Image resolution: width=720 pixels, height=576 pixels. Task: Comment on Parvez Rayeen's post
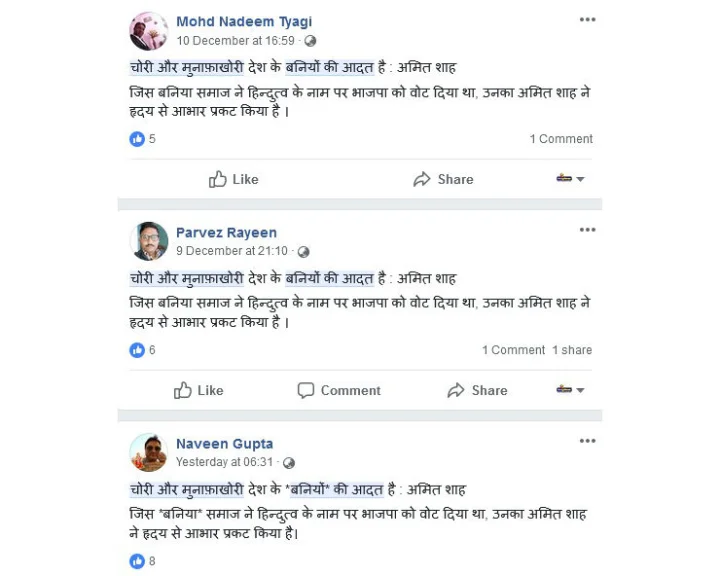(339, 390)
